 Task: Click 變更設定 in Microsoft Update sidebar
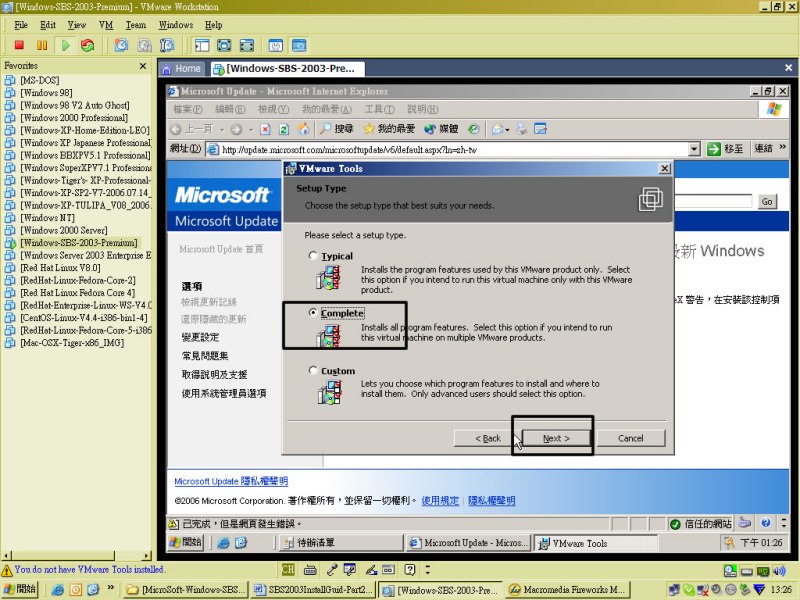coord(201,337)
